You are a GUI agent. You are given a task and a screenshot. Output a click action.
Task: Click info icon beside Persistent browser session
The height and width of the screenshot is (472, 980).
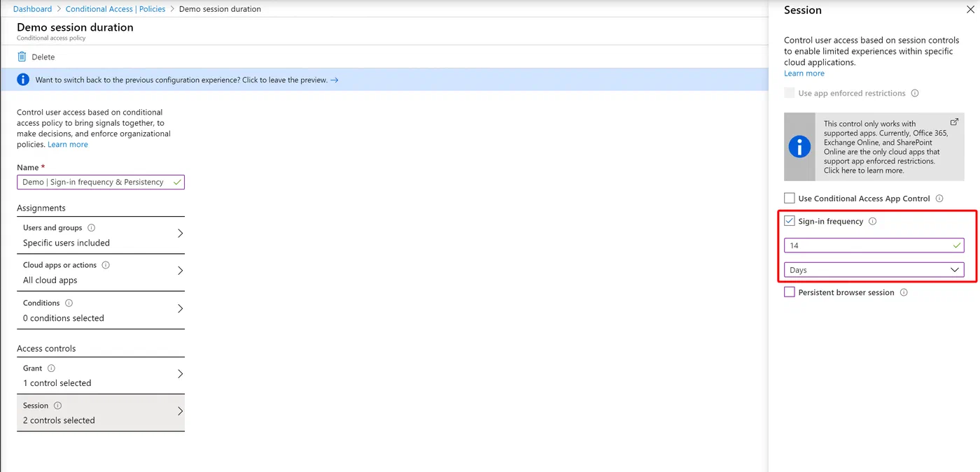(904, 292)
